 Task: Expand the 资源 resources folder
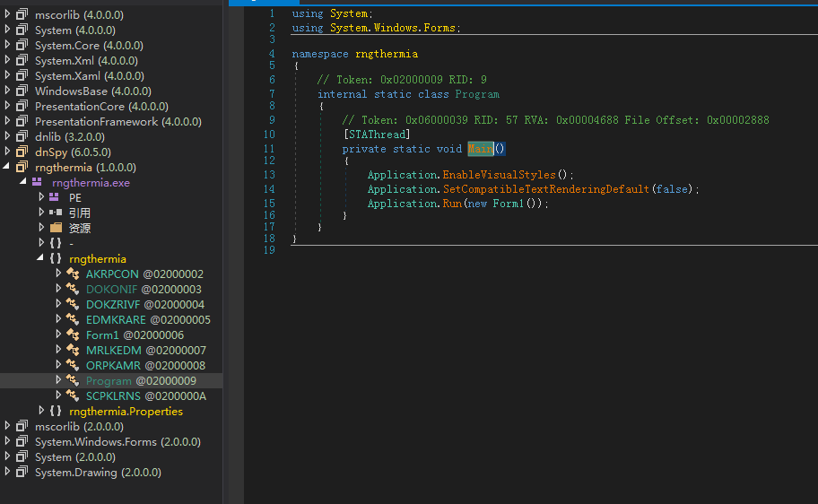pyautogui.click(x=41, y=228)
